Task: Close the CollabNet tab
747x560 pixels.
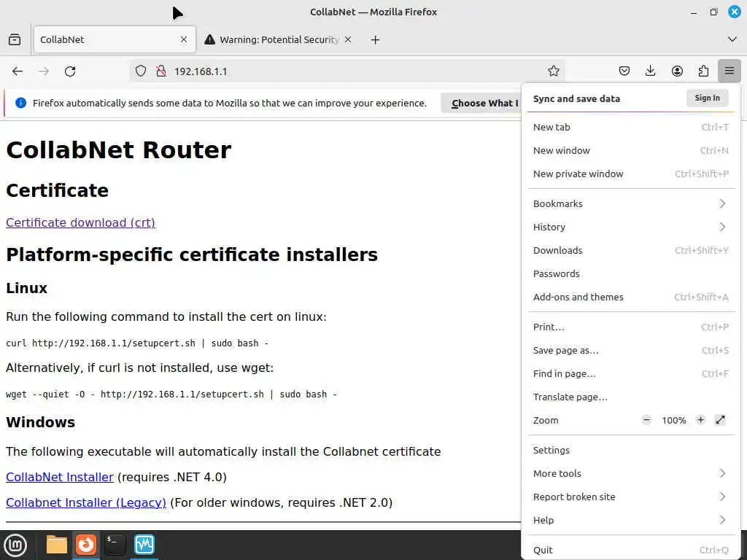Action: (x=184, y=39)
